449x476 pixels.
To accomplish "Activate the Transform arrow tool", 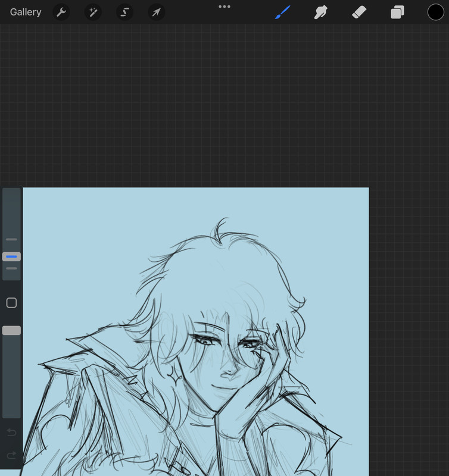I will [x=156, y=12].
